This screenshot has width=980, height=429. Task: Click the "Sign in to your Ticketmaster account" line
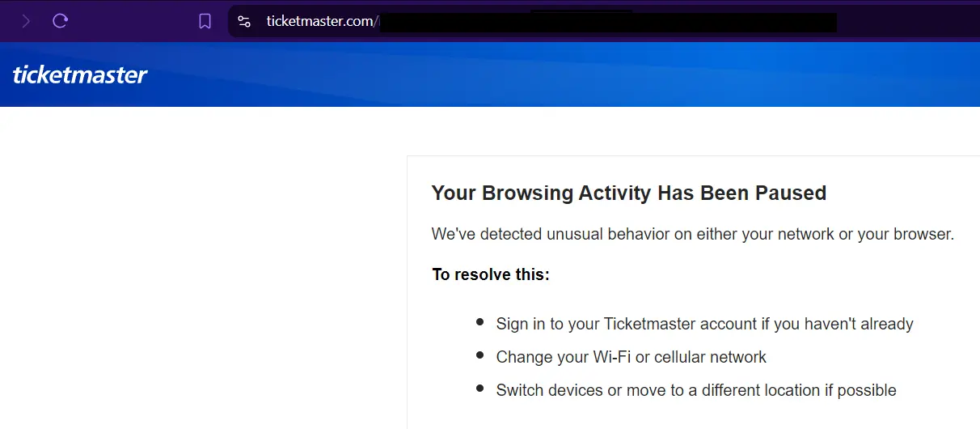coord(704,324)
